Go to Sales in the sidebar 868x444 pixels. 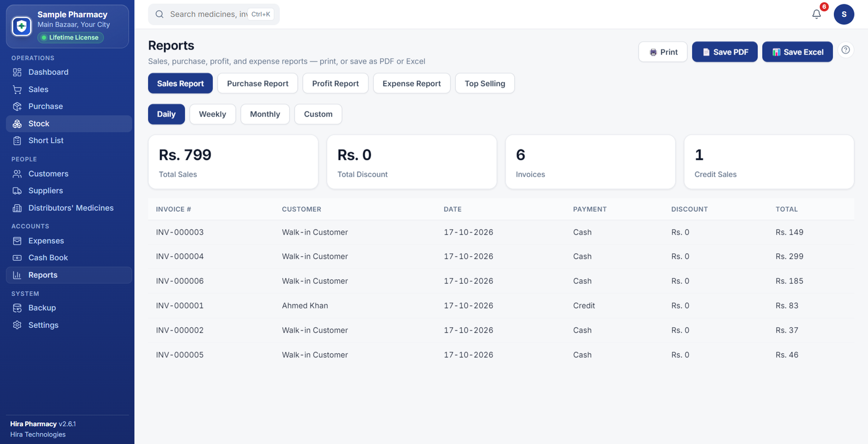pos(69,90)
